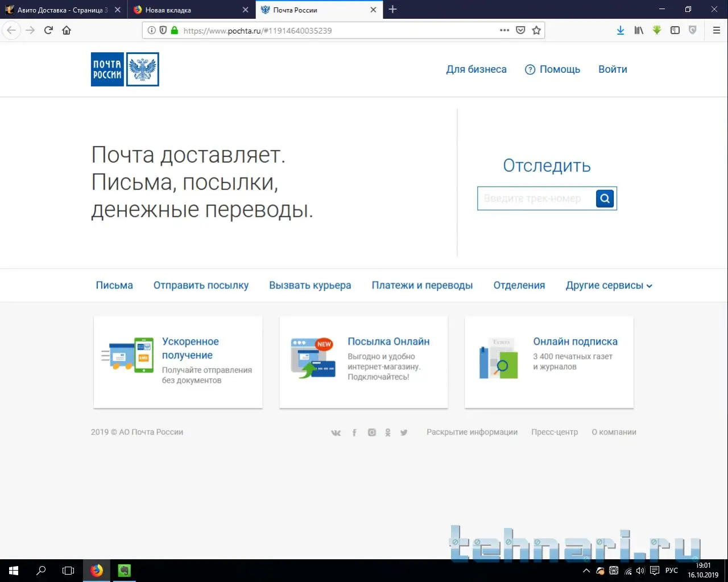This screenshot has width=728, height=582.
Task: Click the Pochta Rossii logo
Action: point(125,69)
